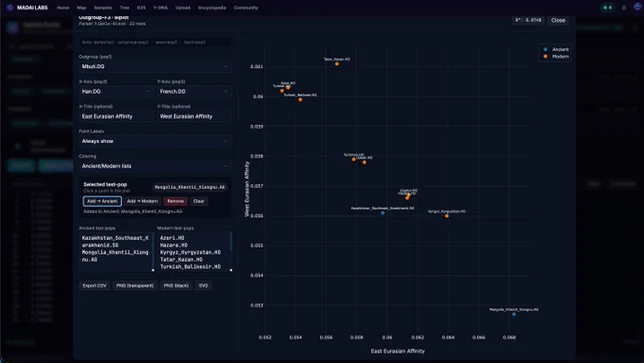This screenshot has height=363, width=644.
Task: Open the Upload menu item
Action: pyautogui.click(x=183, y=8)
